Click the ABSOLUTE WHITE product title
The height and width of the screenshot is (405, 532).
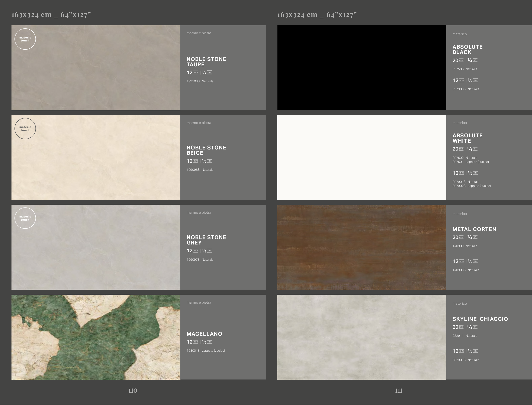point(467,138)
